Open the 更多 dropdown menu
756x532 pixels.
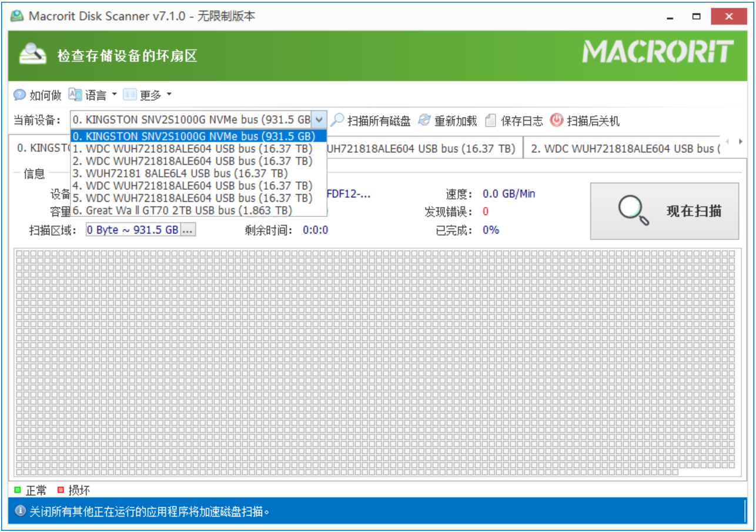coord(148,95)
